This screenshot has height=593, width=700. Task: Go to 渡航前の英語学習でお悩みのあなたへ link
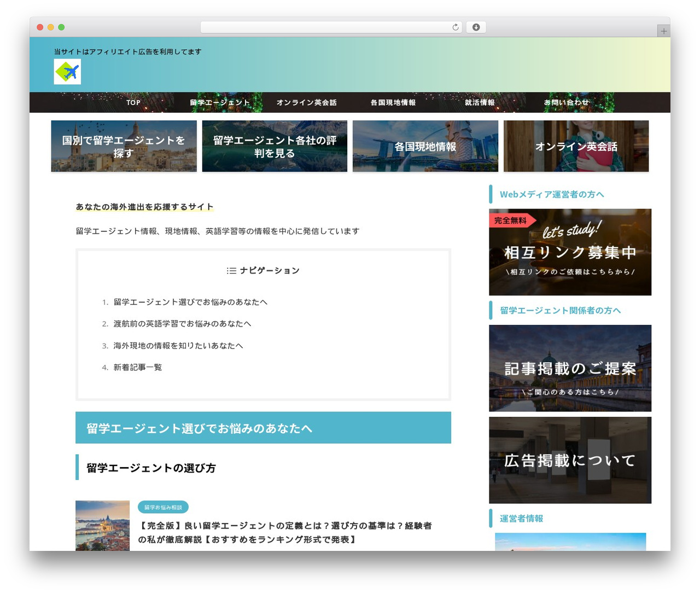[x=182, y=324]
